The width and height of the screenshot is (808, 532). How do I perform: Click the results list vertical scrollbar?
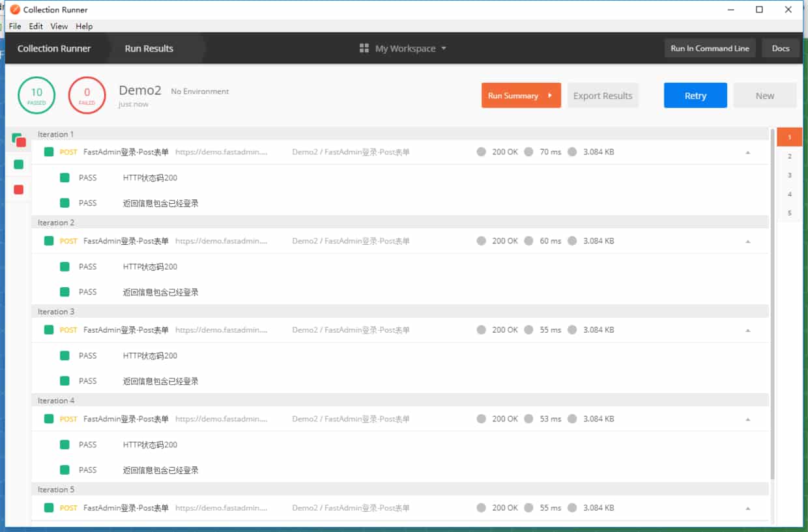(x=773, y=305)
